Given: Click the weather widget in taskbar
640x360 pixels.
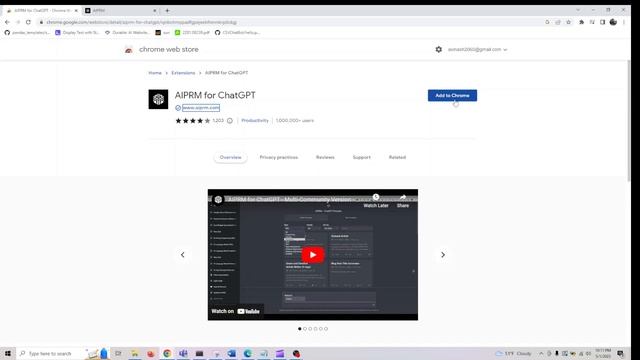Looking at the screenshot, I should click(513, 353).
